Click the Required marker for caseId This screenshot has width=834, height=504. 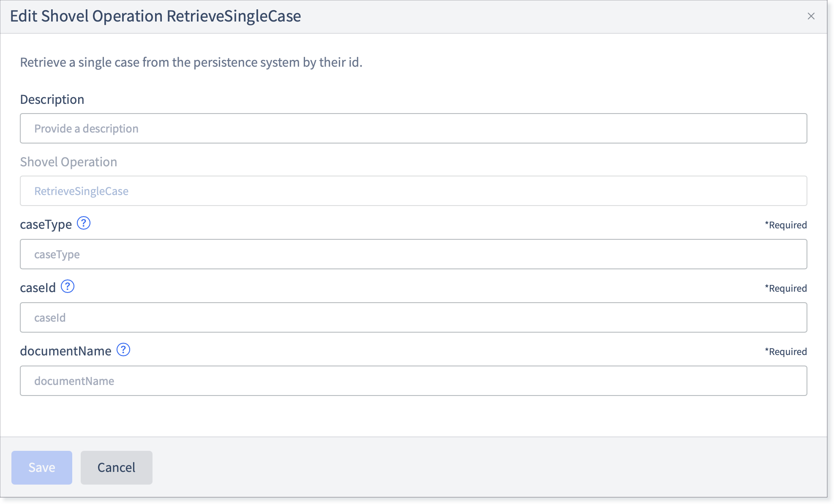(786, 288)
